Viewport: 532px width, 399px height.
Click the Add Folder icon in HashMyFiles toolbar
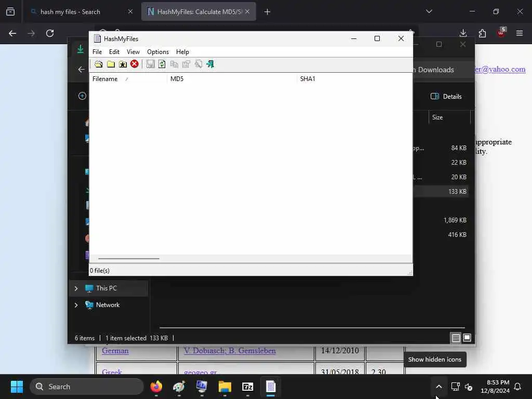(111, 64)
